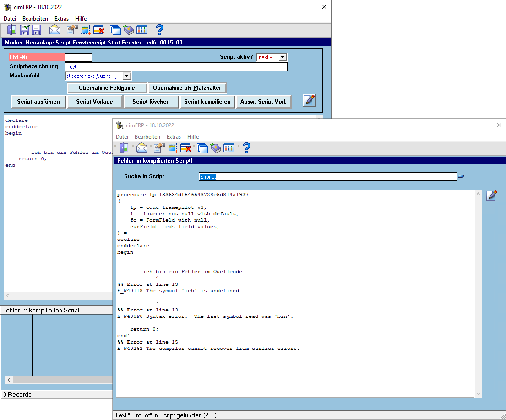
Task: Click the exit door icon in main window toolbar
Action: pyautogui.click(x=11, y=30)
